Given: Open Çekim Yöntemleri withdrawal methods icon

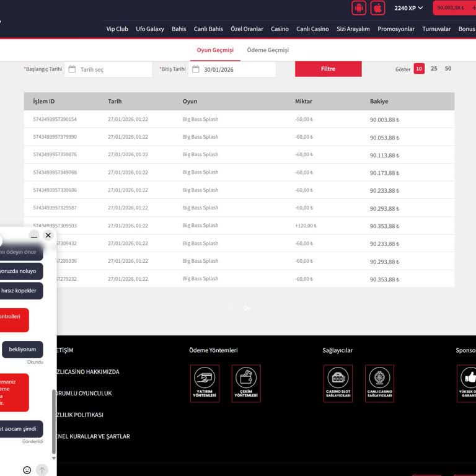Looking at the screenshot, I should 246,383.
